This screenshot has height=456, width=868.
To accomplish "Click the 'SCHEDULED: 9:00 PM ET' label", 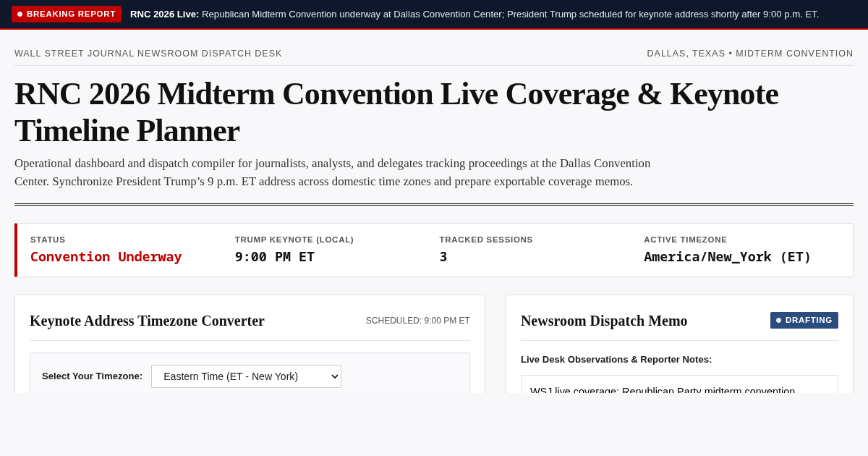I will click(418, 321).
